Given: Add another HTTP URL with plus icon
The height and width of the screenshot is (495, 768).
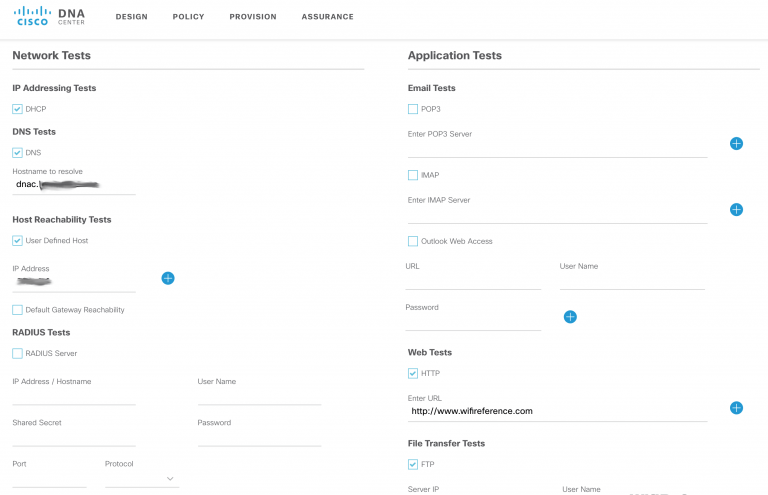Looking at the screenshot, I should click(x=736, y=408).
